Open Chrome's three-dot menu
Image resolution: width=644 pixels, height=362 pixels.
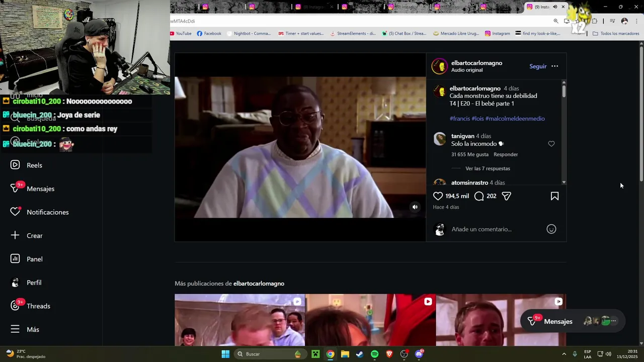pyautogui.click(x=636, y=21)
